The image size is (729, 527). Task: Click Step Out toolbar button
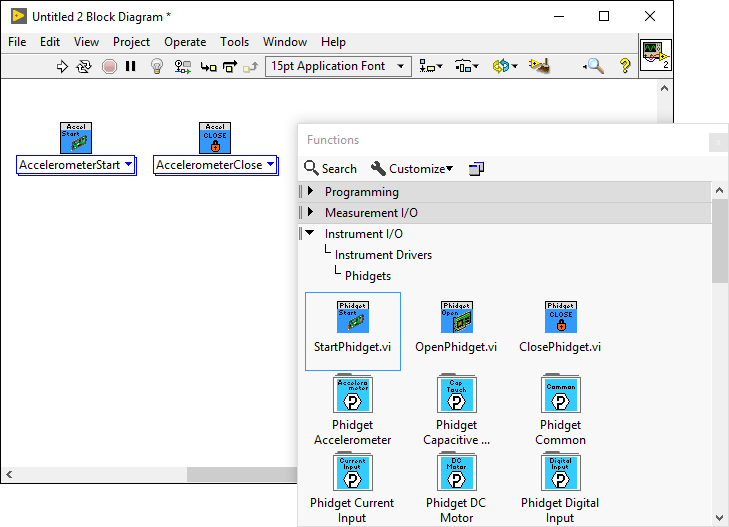point(251,67)
